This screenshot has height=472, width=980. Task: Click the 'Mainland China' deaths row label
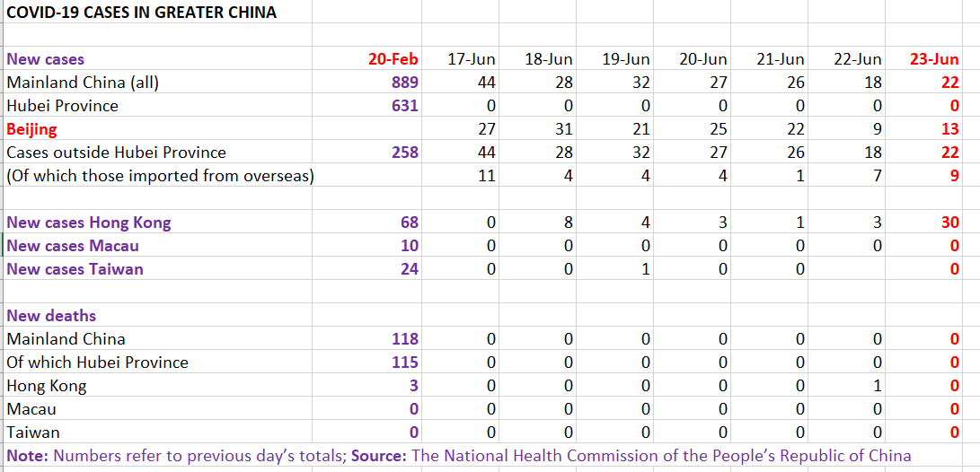tap(66, 339)
